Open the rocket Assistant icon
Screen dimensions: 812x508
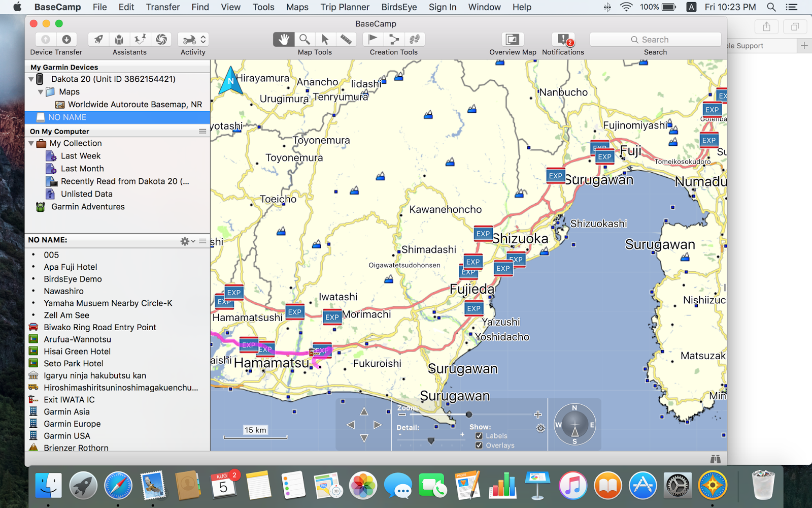point(98,40)
